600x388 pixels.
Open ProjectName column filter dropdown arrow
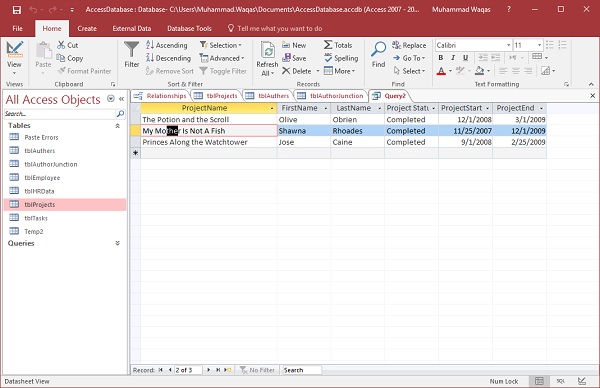tap(272, 109)
